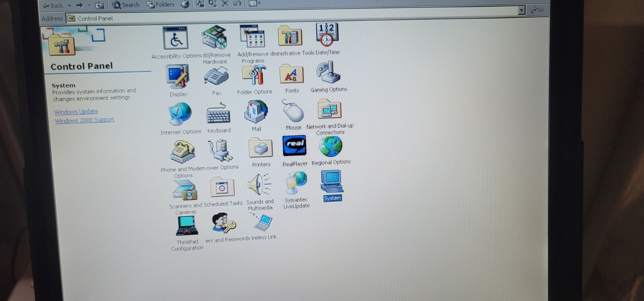Image resolution: width=644 pixels, height=301 pixels.
Task: Open the Search pane
Action: [126, 5]
